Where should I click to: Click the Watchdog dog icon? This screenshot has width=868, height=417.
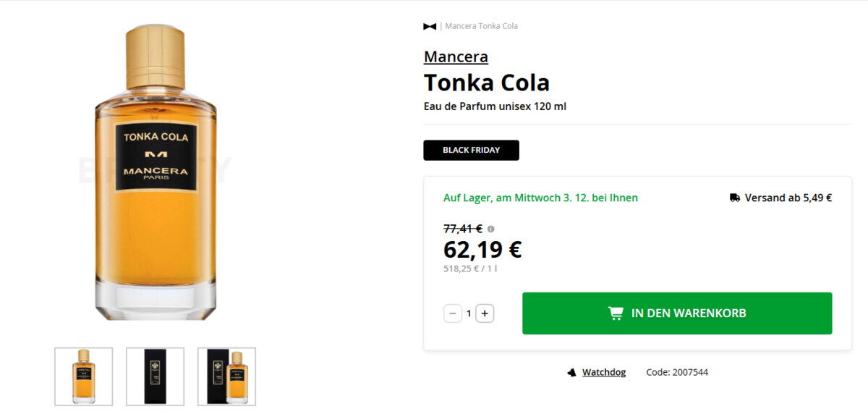(571, 372)
